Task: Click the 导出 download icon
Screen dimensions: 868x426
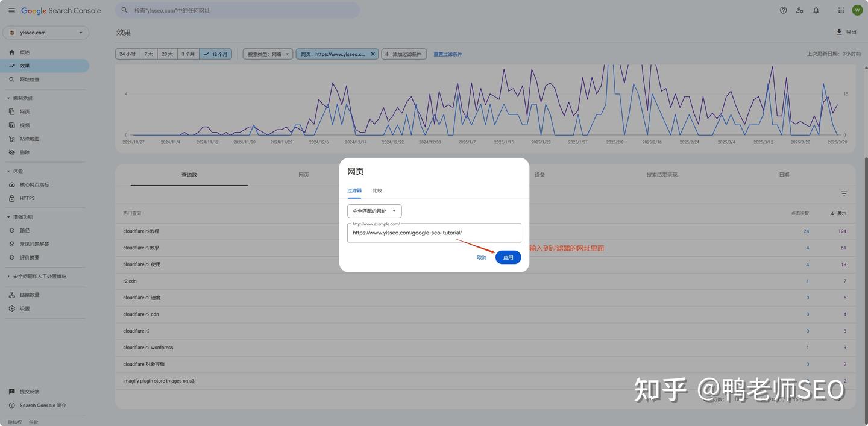Action: coord(839,32)
